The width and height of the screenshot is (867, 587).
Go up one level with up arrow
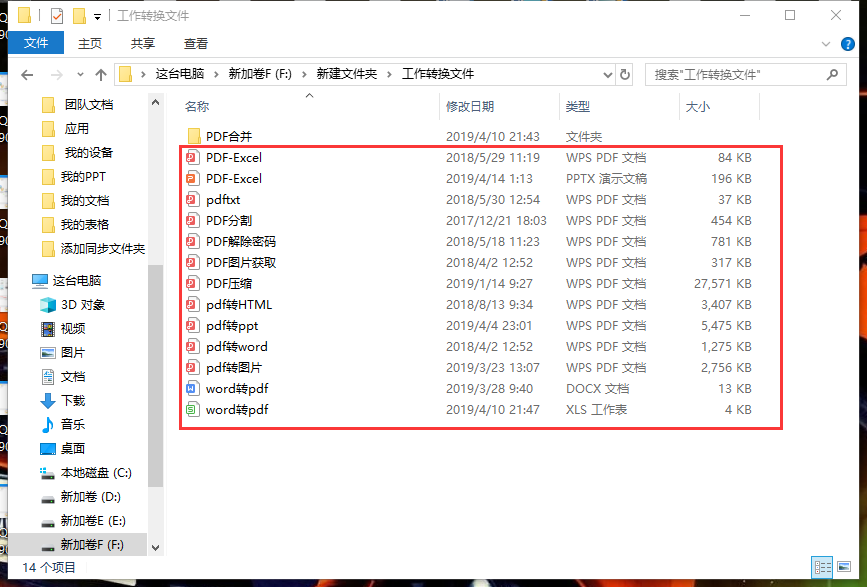click(101, 75)
